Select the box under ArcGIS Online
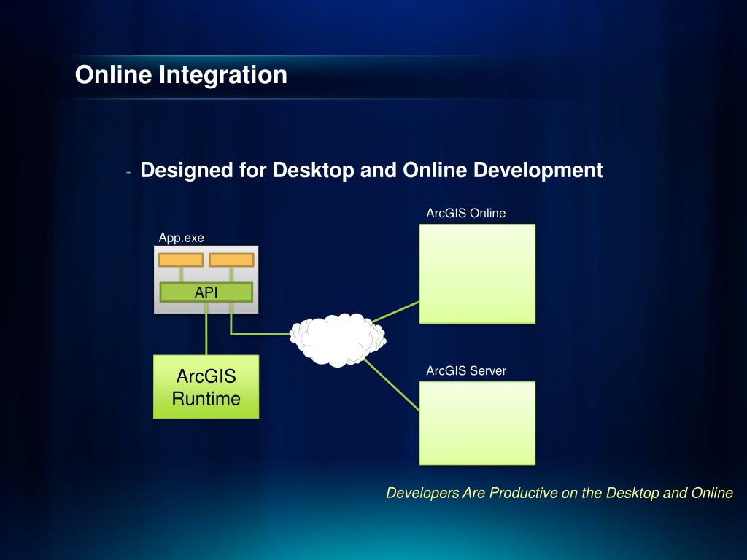The height and width of the screenshot is (560, 747). click(x=477, y=274)
